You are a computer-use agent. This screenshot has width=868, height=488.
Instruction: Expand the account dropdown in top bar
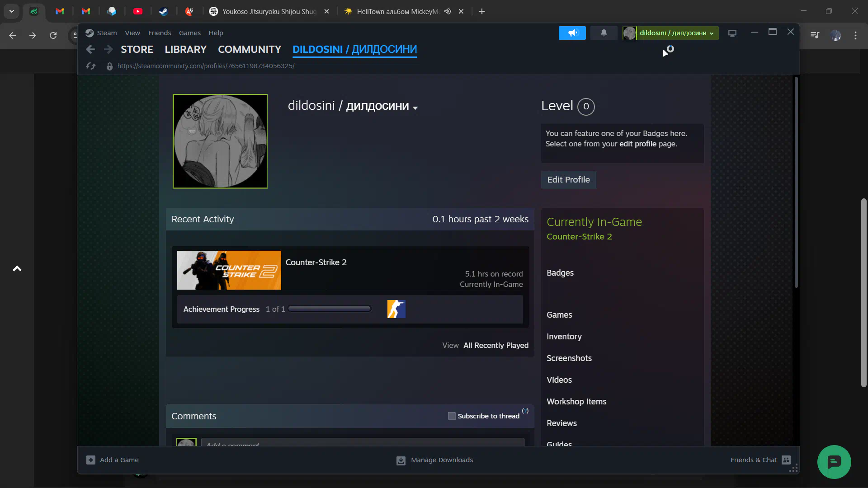[712, 33]
